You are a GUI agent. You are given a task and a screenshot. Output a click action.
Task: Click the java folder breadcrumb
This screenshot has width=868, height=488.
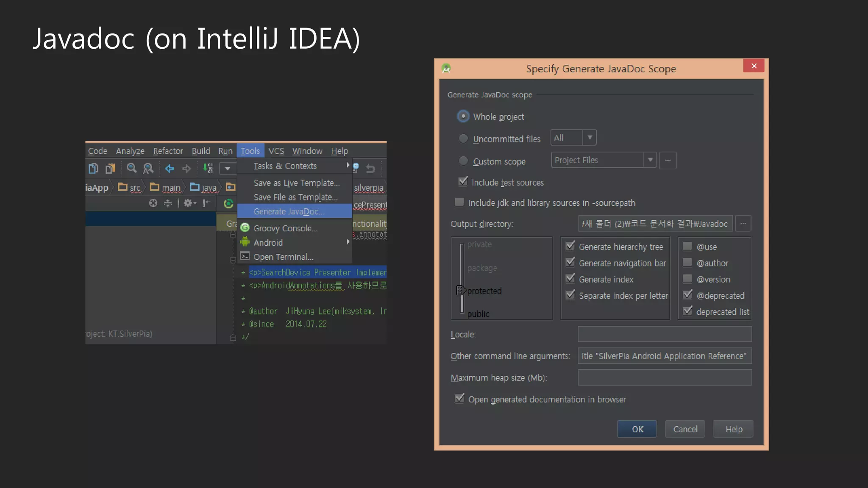click(203, 187)
